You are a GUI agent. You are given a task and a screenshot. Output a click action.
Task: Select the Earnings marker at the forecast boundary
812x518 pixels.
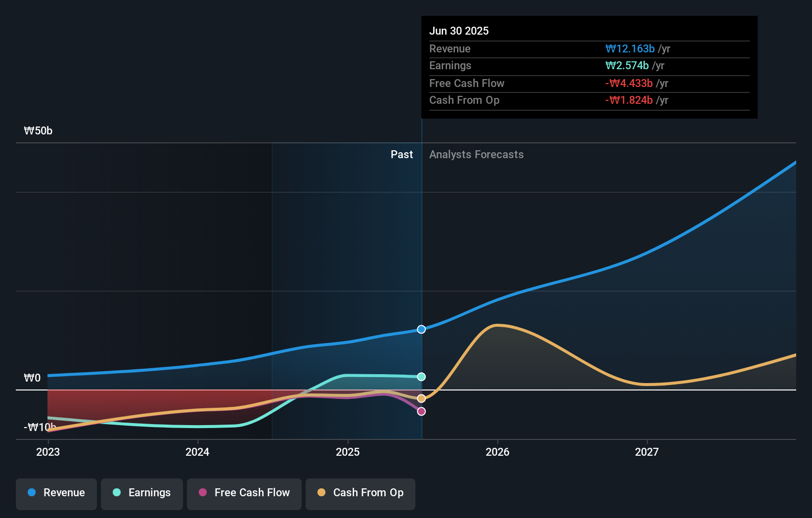coord(421,377)
